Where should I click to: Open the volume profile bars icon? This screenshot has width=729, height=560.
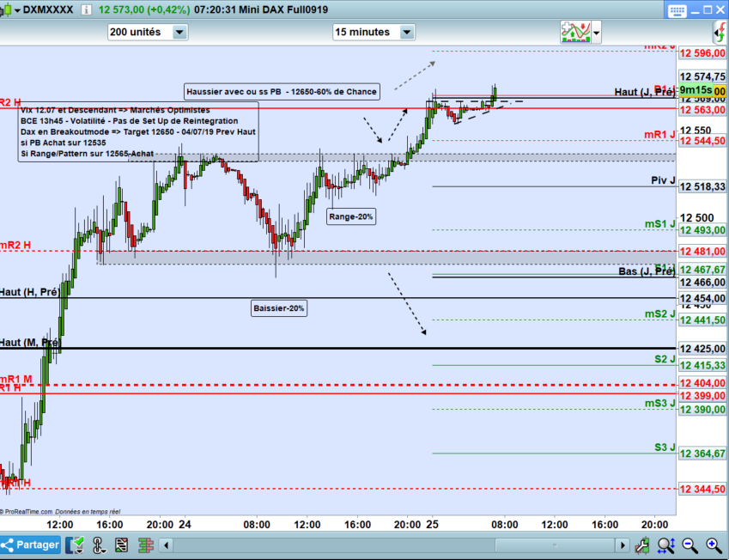click(145, 545)
